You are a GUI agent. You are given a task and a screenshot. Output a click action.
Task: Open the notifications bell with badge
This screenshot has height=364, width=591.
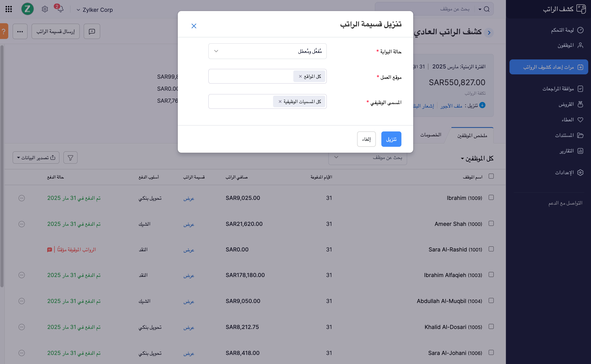[x=61, y=9]
